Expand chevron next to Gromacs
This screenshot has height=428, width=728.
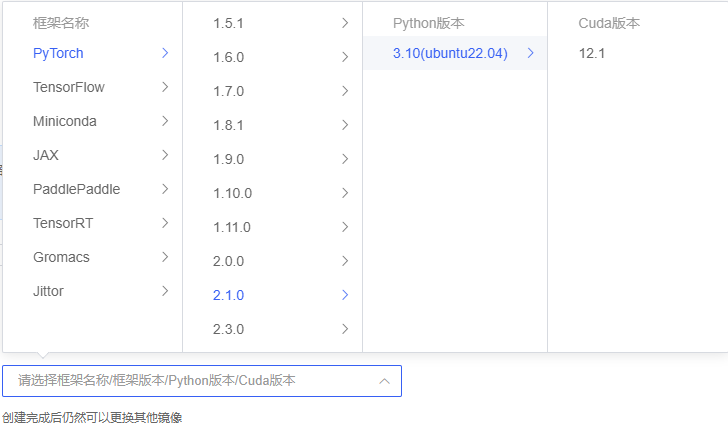[x=165, y=257]
